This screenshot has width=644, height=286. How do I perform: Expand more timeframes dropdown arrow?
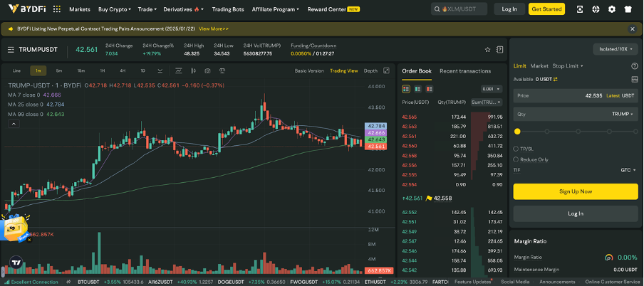pyautogui.click(x=160, y=70)
